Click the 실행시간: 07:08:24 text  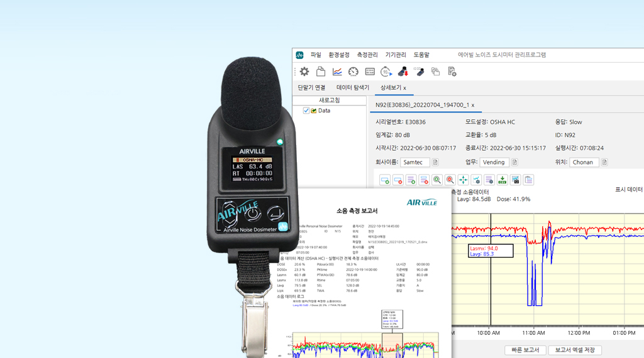click(x=579, y=148)
